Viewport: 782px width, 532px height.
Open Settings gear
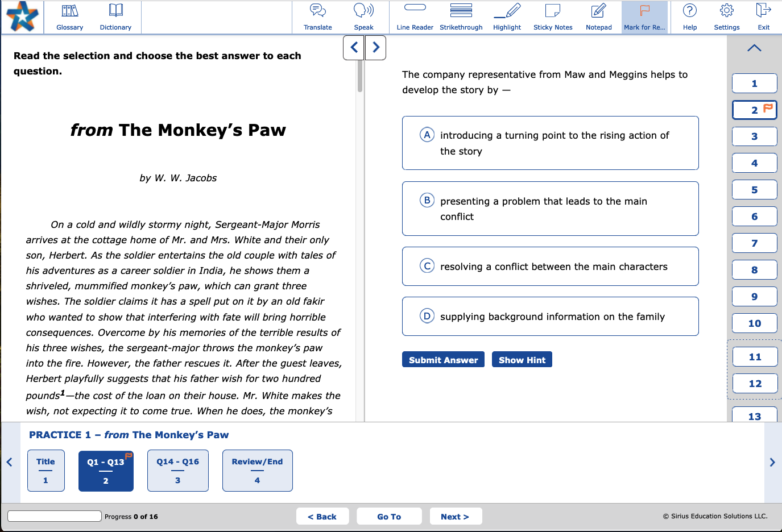727,17
